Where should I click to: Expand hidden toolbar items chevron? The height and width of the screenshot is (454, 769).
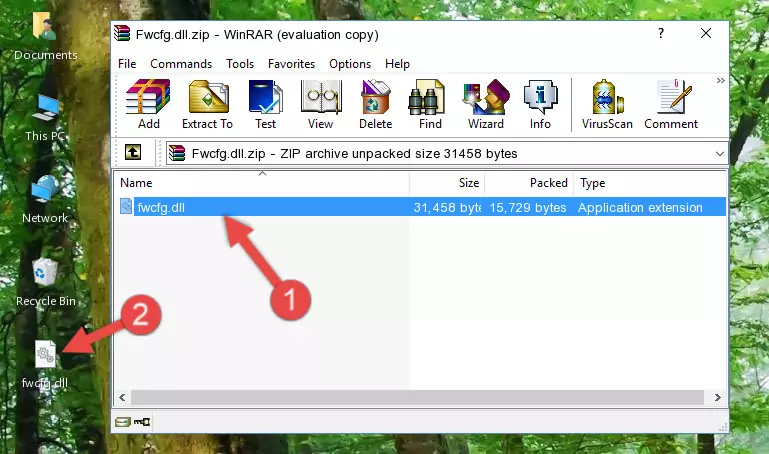720,80
